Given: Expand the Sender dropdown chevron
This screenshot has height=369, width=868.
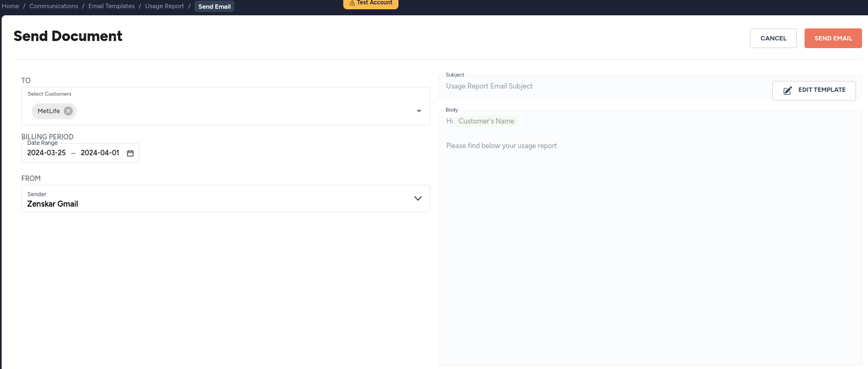Looking at the screenshot, I should click(418, 198).
